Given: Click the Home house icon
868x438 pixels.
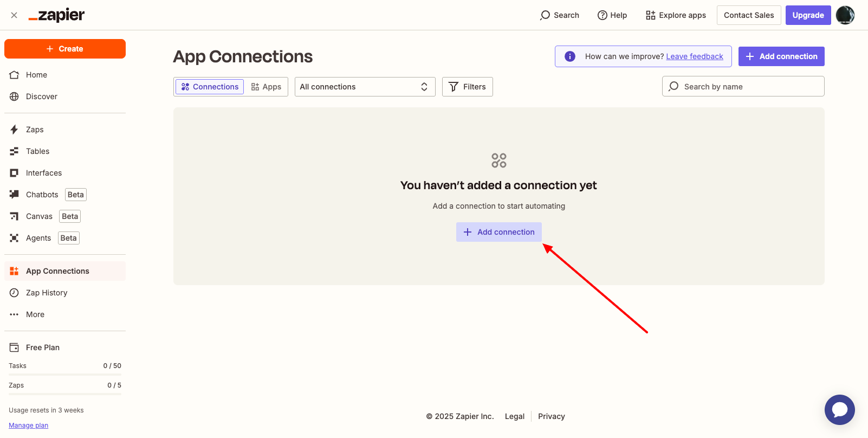Looking at the screenshot, I should tap(14, 75).
